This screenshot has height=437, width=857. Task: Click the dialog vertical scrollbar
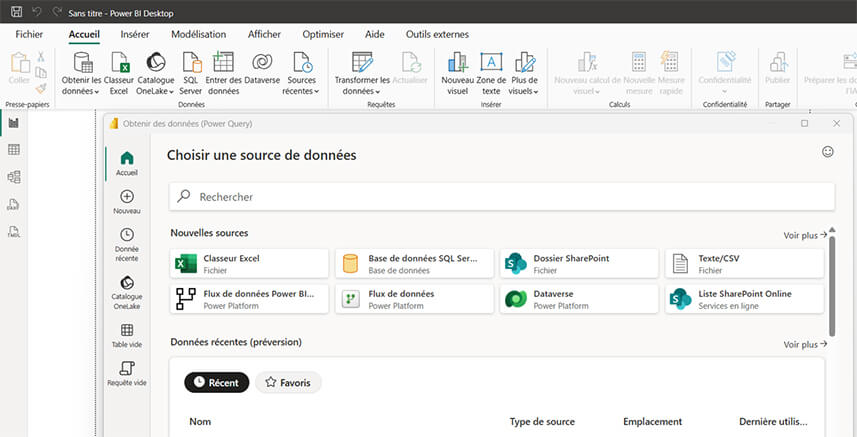point(832,286)
